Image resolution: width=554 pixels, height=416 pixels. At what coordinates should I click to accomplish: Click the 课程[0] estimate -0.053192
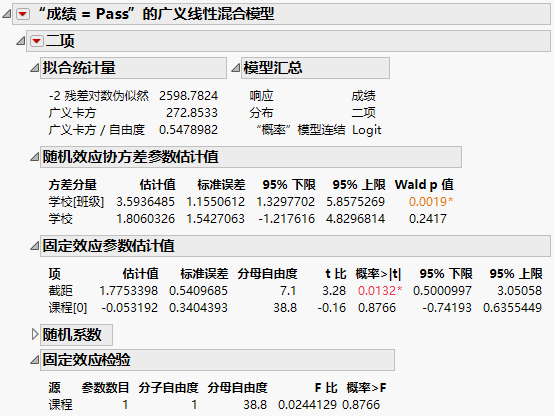[130, 308]
